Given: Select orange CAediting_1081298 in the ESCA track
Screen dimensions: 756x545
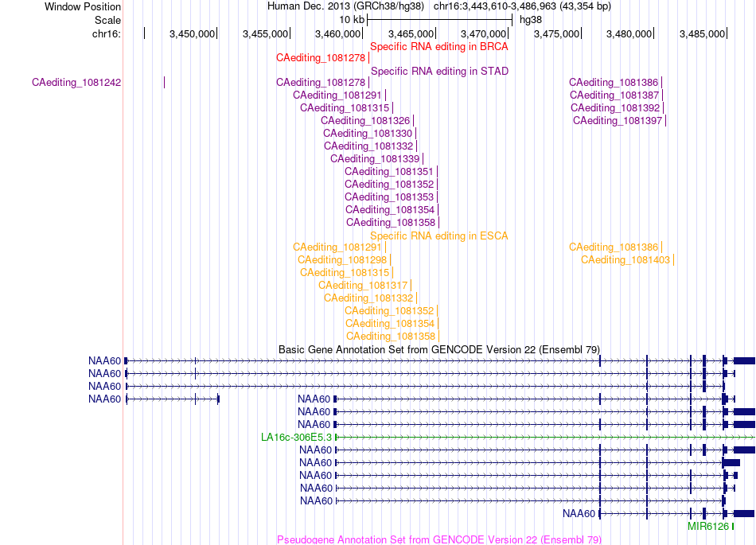Looking at the screenshot, I should point(342,260).
